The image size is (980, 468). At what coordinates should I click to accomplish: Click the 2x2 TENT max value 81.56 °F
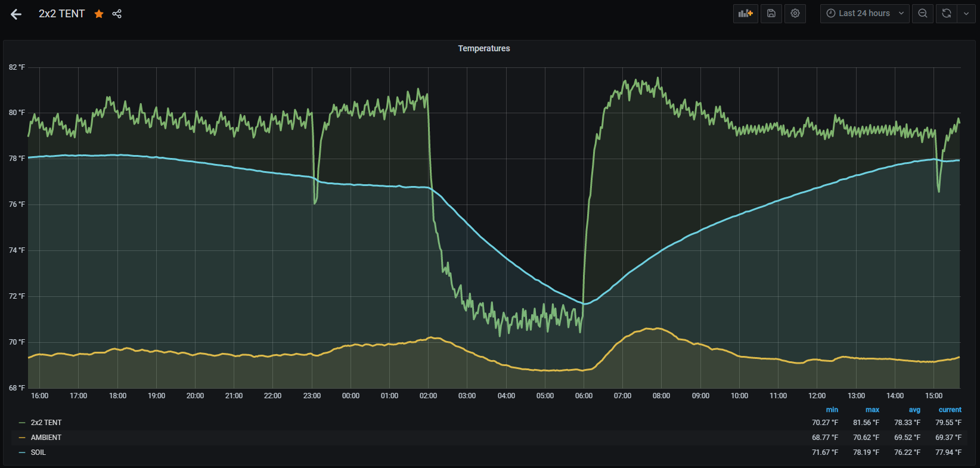pos(866,423)
